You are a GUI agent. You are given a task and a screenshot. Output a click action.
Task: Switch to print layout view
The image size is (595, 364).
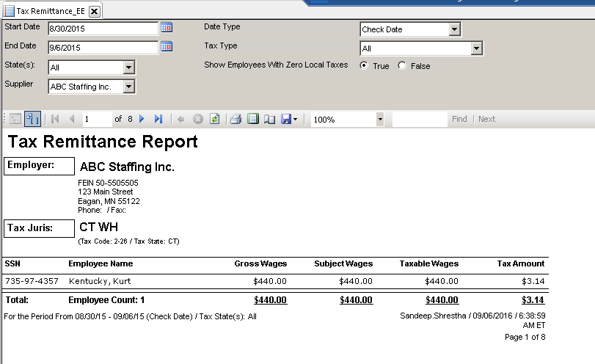point(252,119)
